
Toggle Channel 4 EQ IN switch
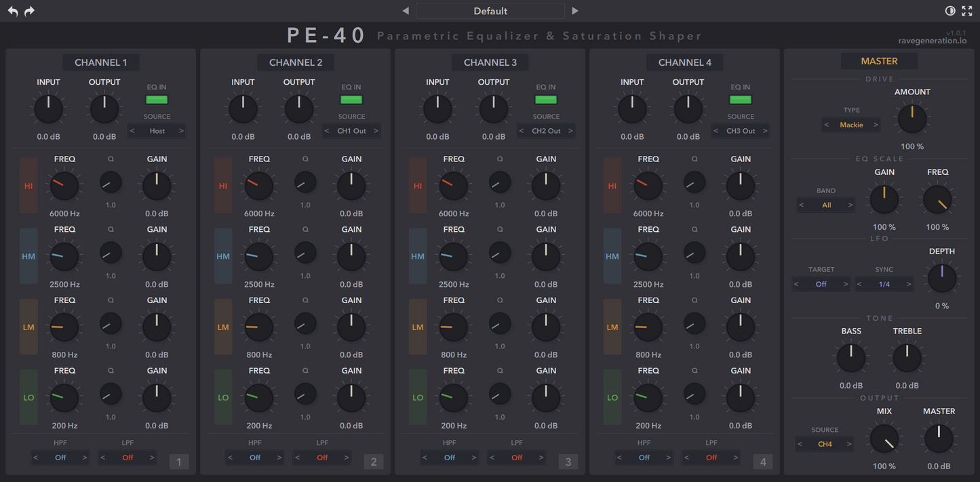click(x=741, y=100)
